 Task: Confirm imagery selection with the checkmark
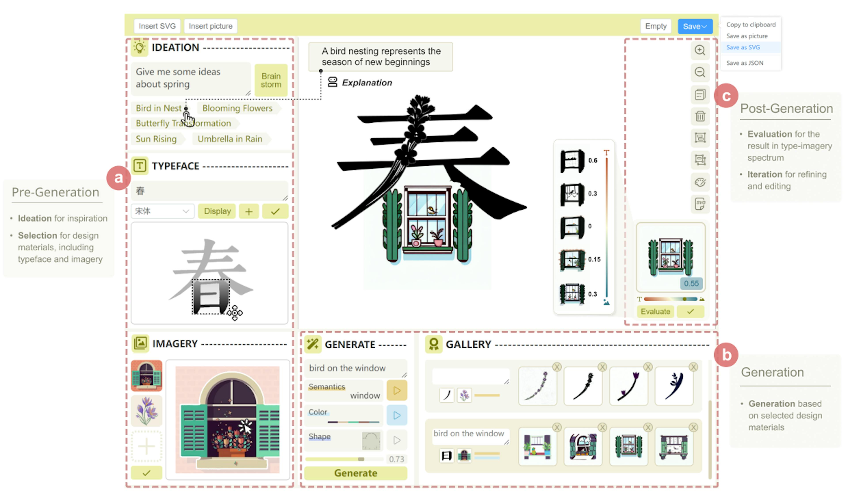click(x=146, y=472)
